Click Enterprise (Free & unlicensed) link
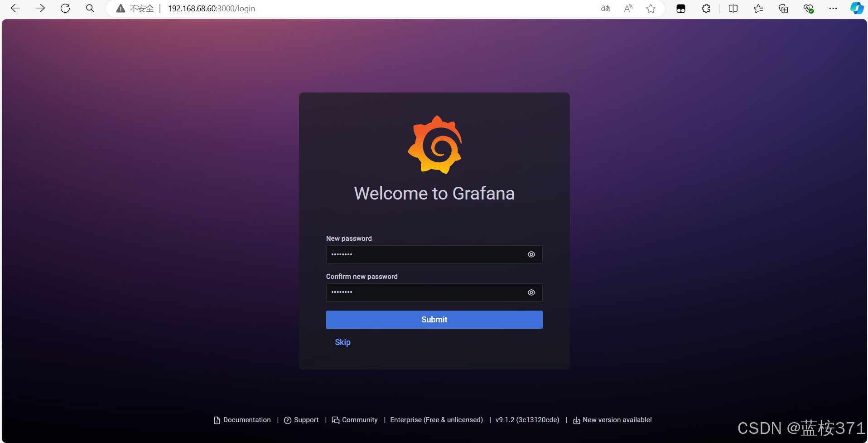 pos(437,420)
